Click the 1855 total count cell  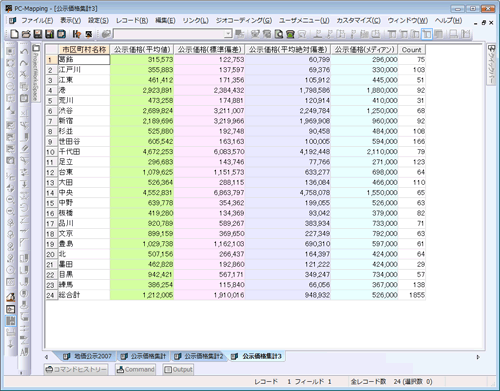pos(412,295)
